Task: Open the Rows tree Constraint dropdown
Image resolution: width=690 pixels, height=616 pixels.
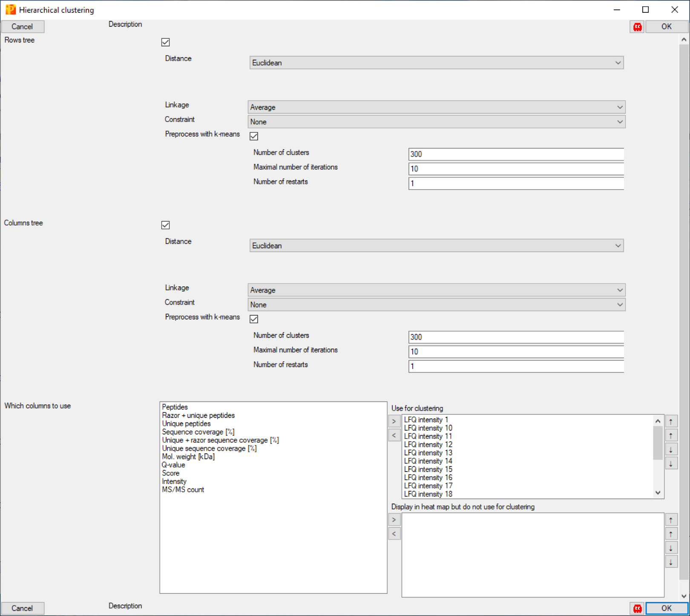Action: pos(436,122)
